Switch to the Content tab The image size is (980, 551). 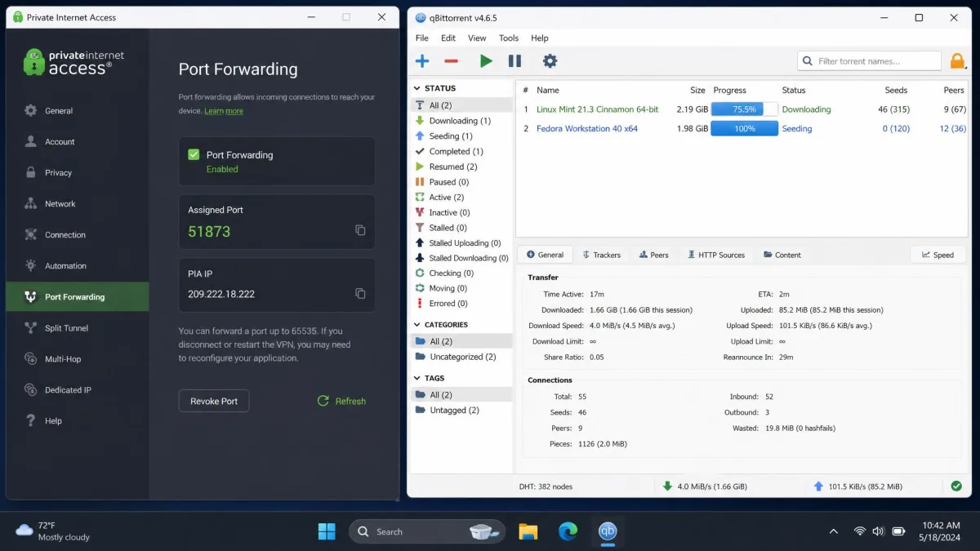[x=782, y=255]
